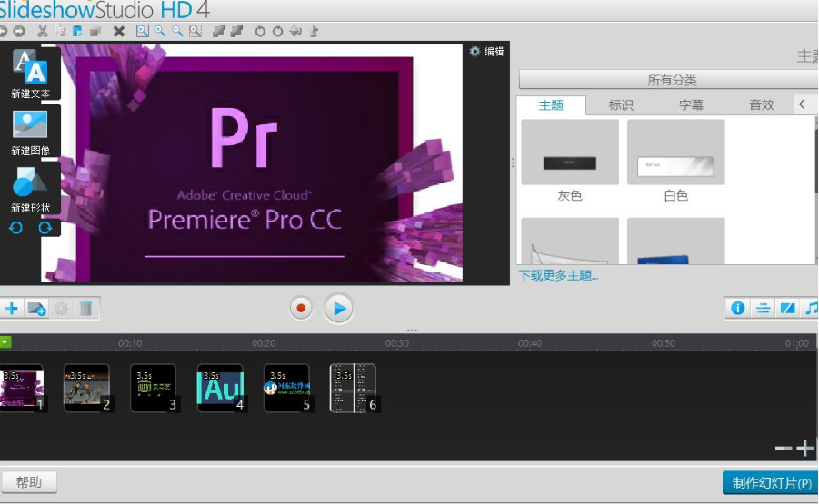Select the 灰色 theme thumbnail
819x504 pixels.
click(570, 152)
